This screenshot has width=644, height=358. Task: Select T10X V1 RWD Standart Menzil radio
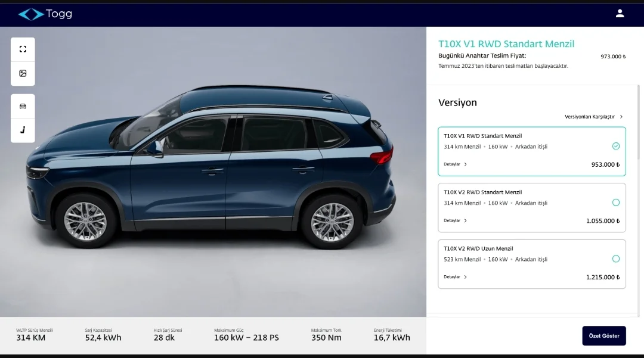point(615,146)
